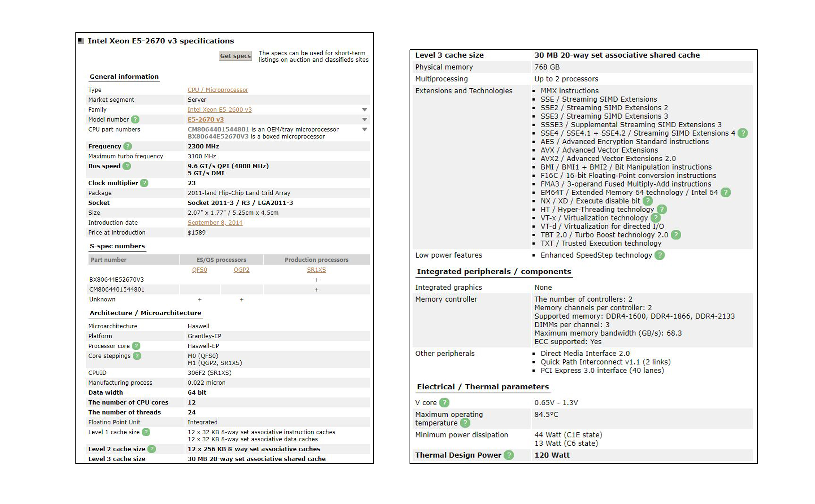Image resolution: width=815 pixels, height=504 pixels.
Task: Click the Production processors column header
Action: (x=316, y=260)
